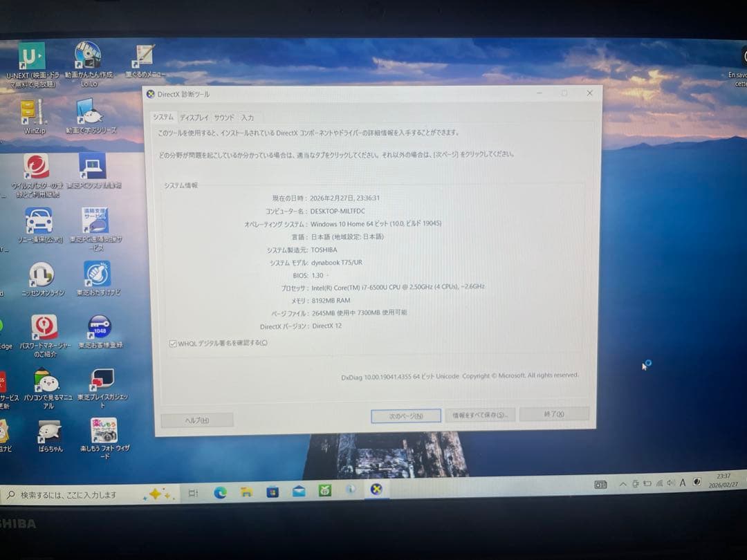
Task: Click the 次のページ button
Action: pyautogui.click(x=405, y=416)
